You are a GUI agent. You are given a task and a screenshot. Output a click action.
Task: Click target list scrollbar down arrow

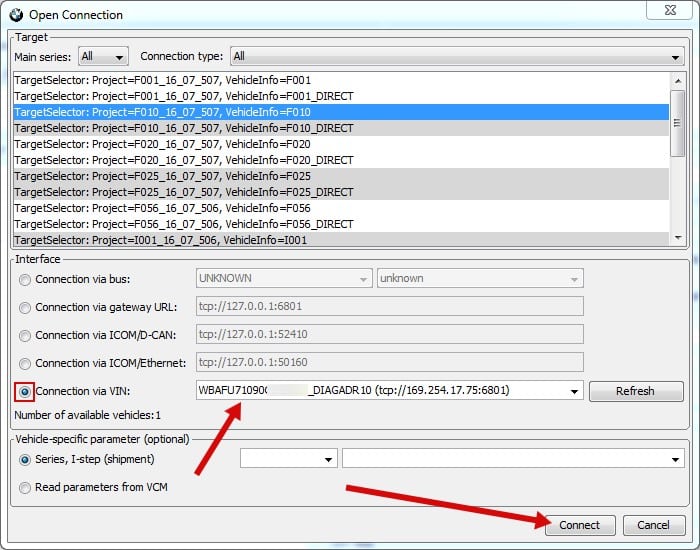[x=678, y=238]
